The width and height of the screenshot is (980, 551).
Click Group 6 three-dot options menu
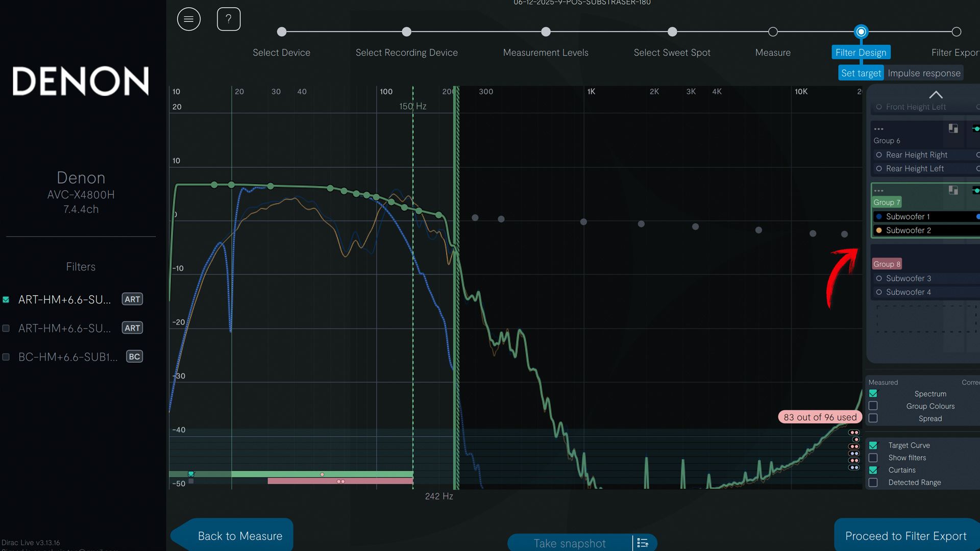(x=878, y=129)
